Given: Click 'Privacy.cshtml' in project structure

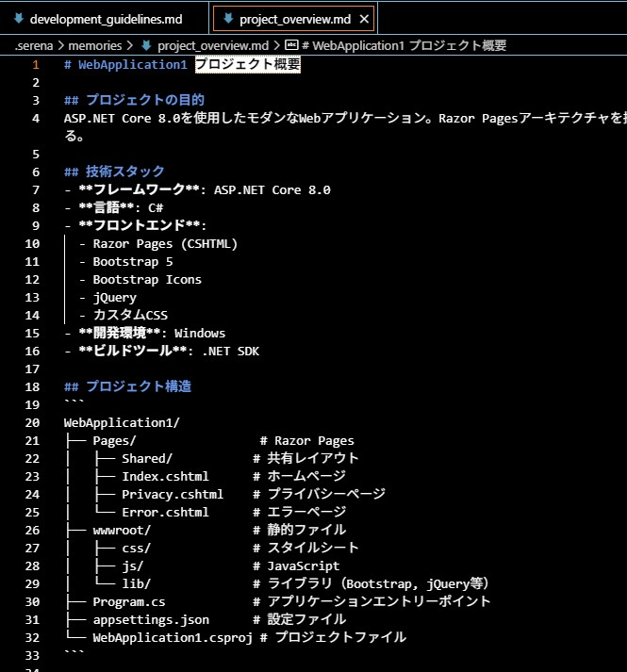Looking at the screenshot, I should click(x=173, y=495).
